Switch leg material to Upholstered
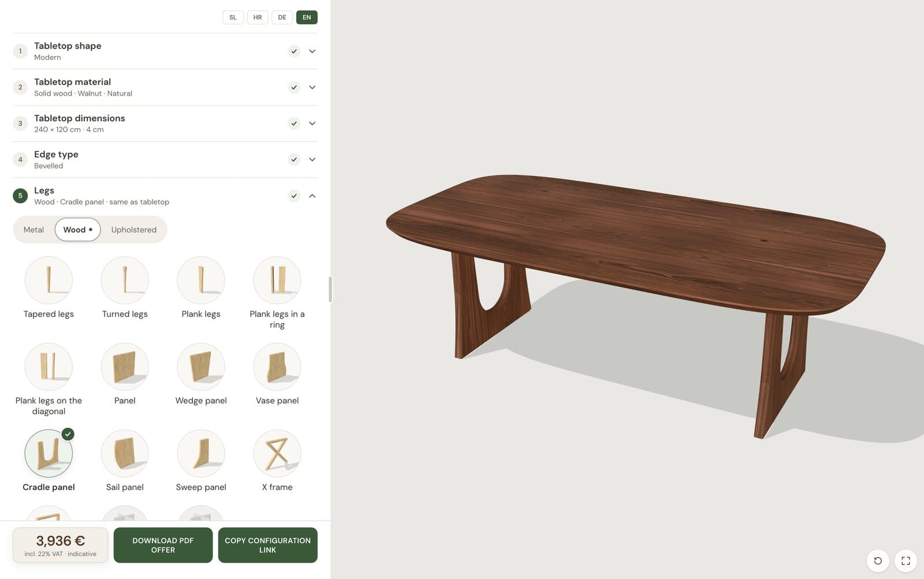The image size is (924, 579). (x=133, y=230)
